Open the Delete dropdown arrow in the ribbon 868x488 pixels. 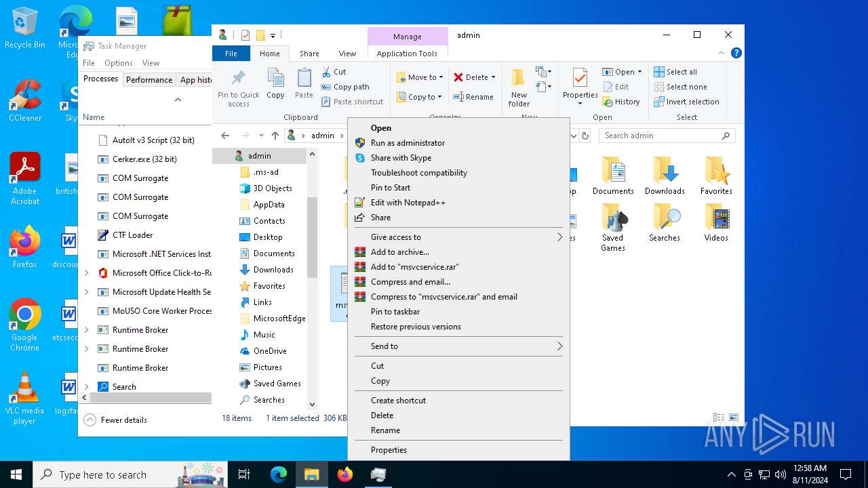(x=493, y=77)
